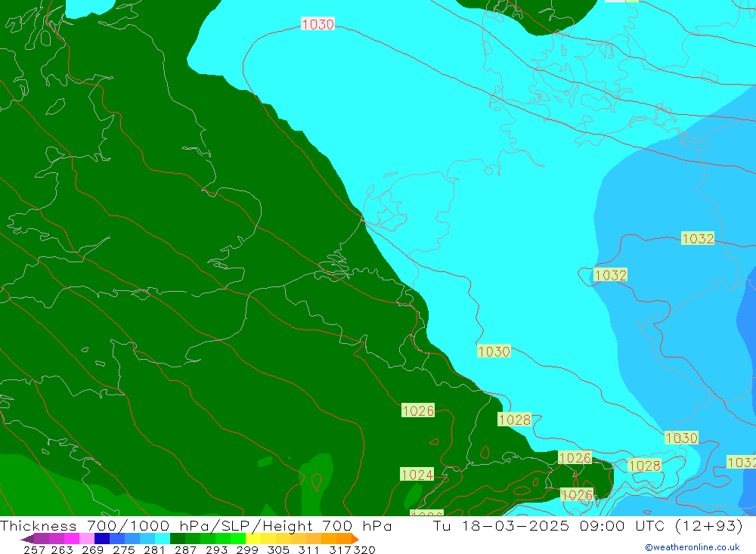The height and width of the screenshot is (554, 756).
Task: Click the 275 legend value
Action: pos(123,549)
